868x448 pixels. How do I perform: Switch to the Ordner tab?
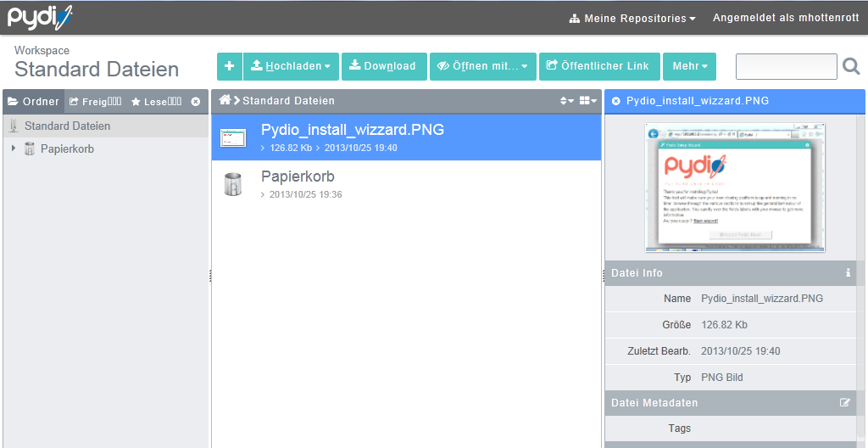click(34, 102)
